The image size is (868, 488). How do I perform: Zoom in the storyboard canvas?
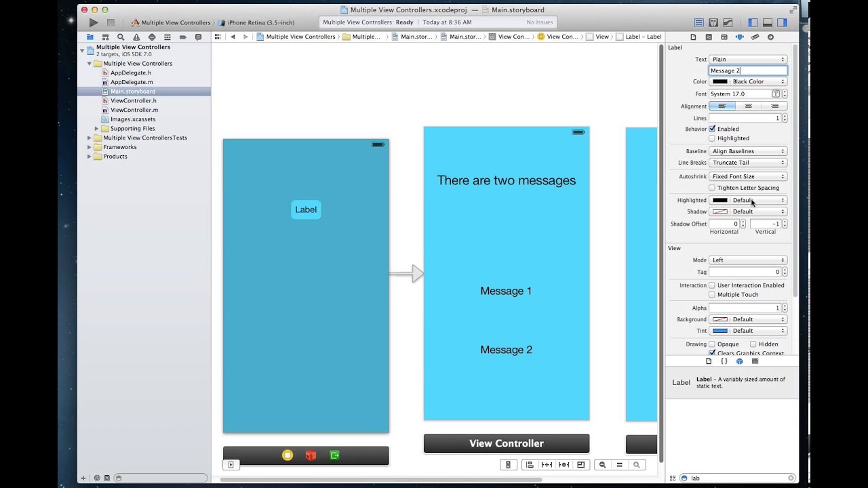636,465
